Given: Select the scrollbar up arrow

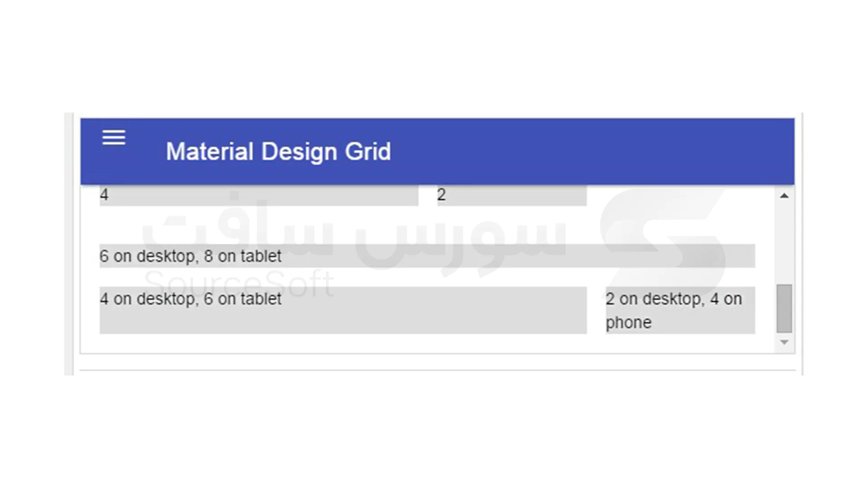Looking at the screenshot, I should [784, 195].
